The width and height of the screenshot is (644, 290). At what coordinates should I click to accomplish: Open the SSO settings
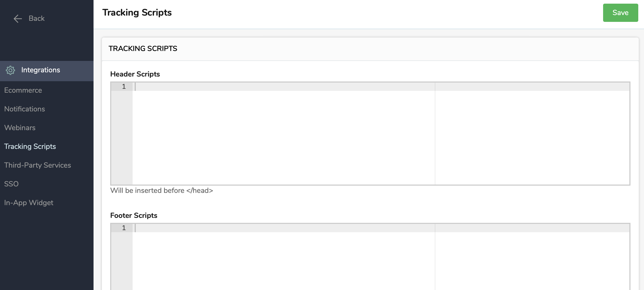(11, 184)
